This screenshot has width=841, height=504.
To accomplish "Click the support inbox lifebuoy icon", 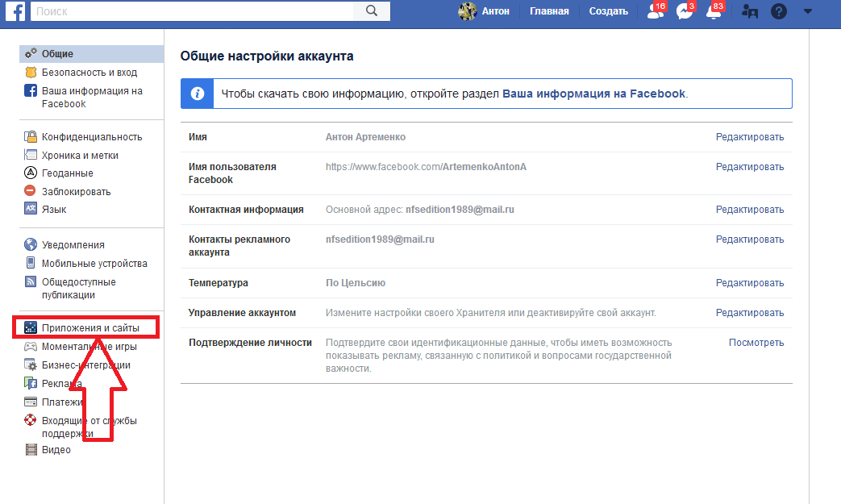I will click(31, 420).
